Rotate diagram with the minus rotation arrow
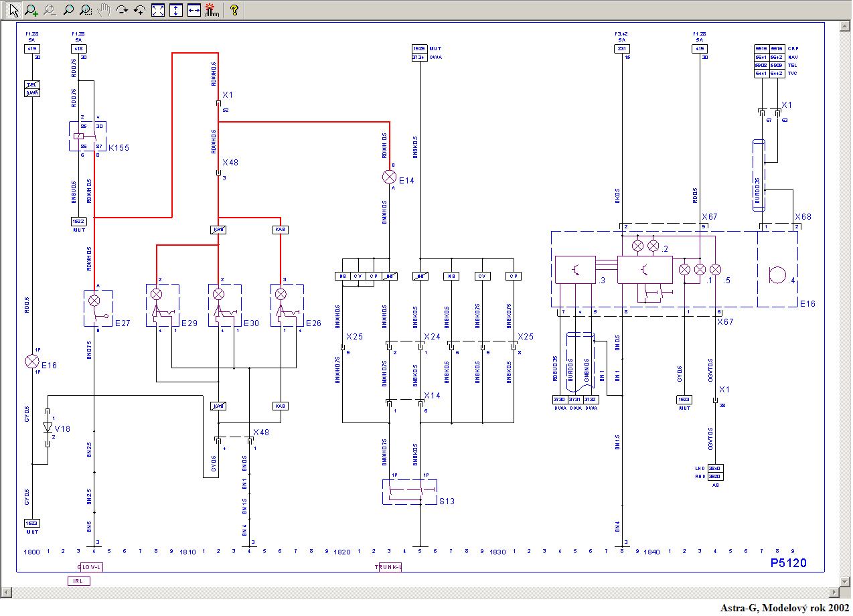Viewport: 853px width, 616px height. [x=122, y=10]
